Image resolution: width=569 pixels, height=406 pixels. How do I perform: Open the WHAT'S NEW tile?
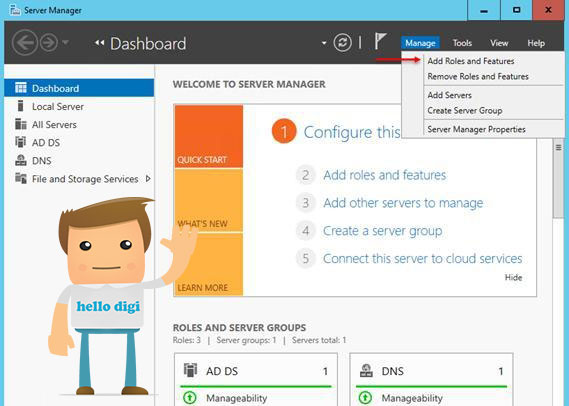209,200
